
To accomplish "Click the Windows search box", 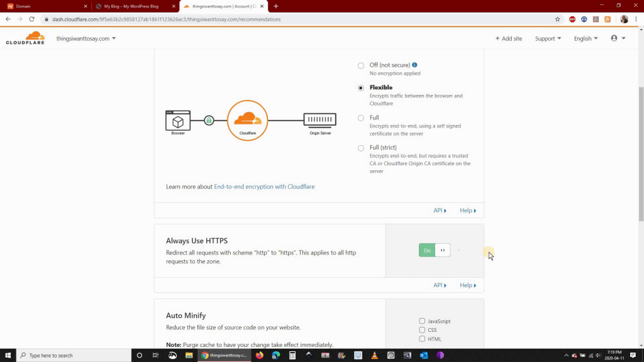I will pyautogui.click(x=74, y=356).
